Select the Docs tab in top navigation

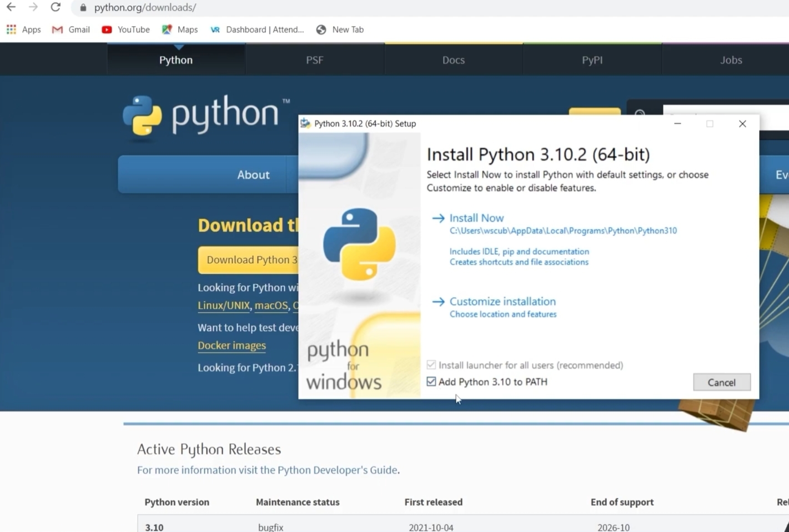[x=454, y=59]
